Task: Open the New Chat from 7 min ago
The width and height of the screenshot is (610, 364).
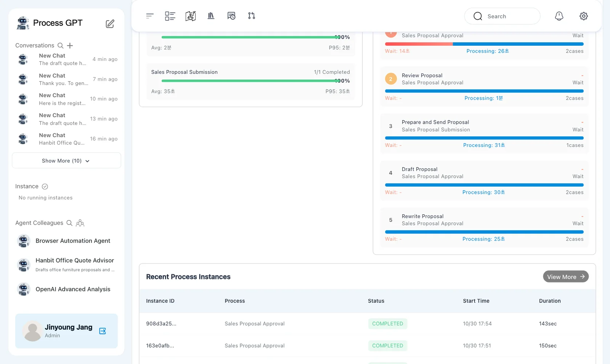Action: 67,79
